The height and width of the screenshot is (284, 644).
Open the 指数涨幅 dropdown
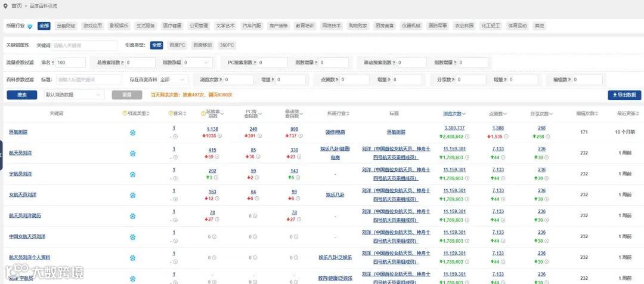(197, 63)
